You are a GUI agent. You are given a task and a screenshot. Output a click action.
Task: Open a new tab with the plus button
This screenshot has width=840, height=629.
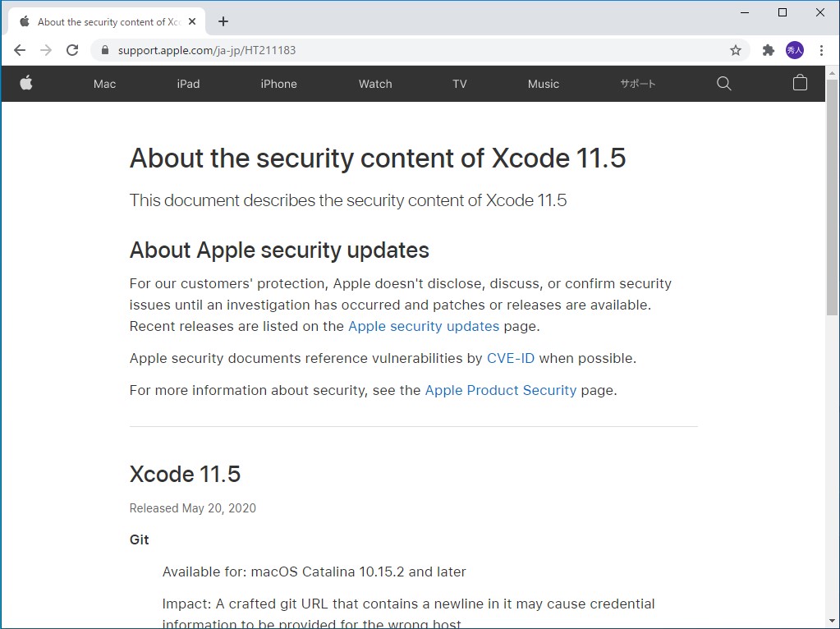223,21
